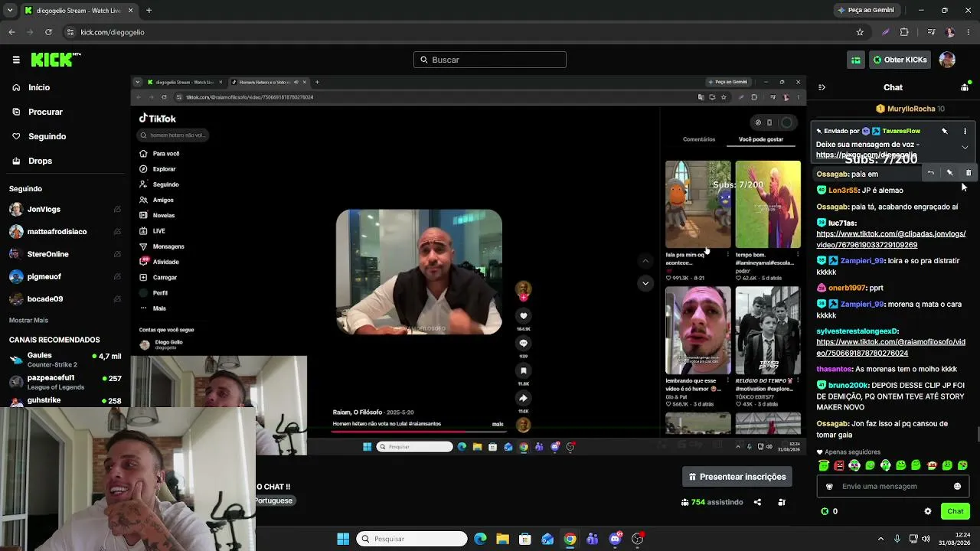Open Microsoft Edge from the taskbar
980x551 pixels.
click(x=480, y=539)
